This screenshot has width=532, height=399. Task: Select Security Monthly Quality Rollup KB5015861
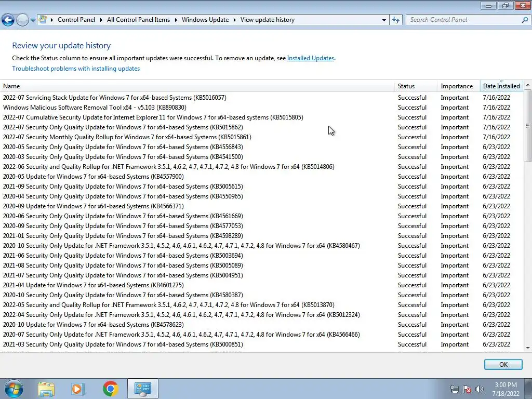261,137
